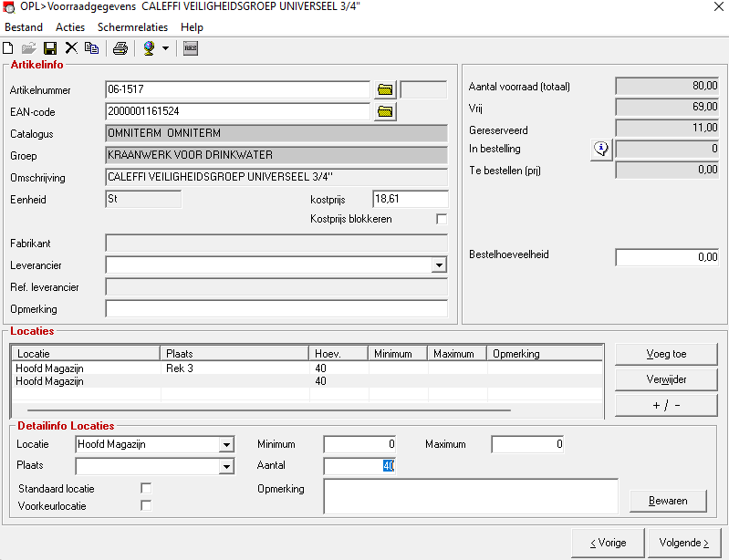Browse articles with the folder icon next to Artikelnummer

click(x=385, y=89)
